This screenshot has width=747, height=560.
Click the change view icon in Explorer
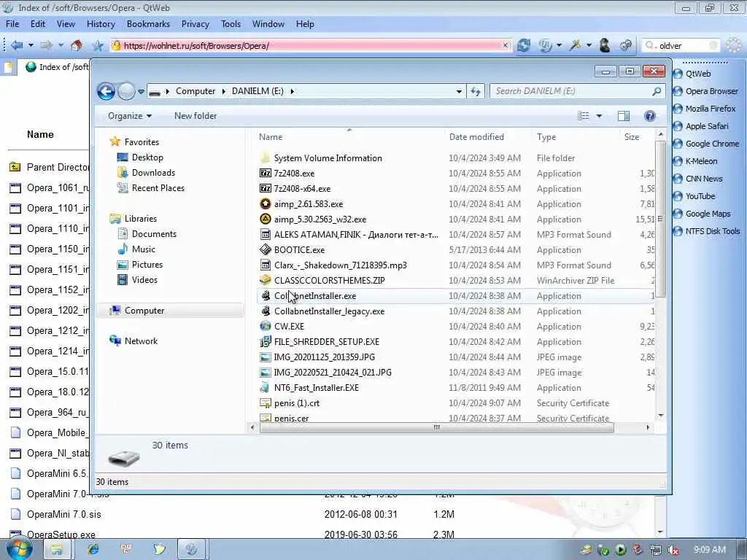click(x=583, y=116)
